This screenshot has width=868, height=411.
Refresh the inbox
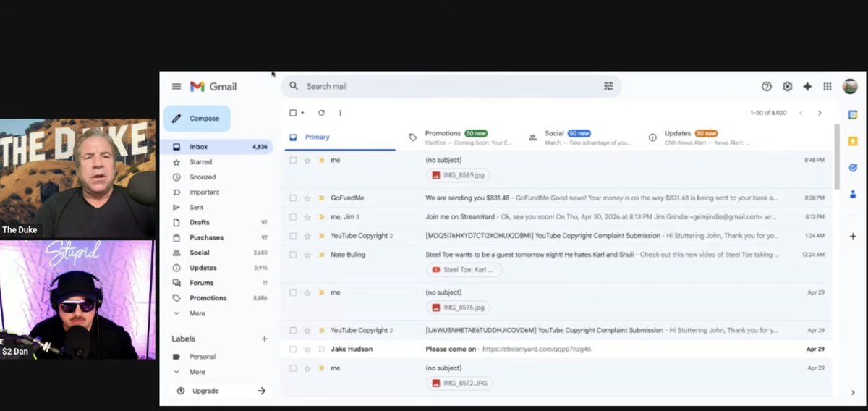321,113
